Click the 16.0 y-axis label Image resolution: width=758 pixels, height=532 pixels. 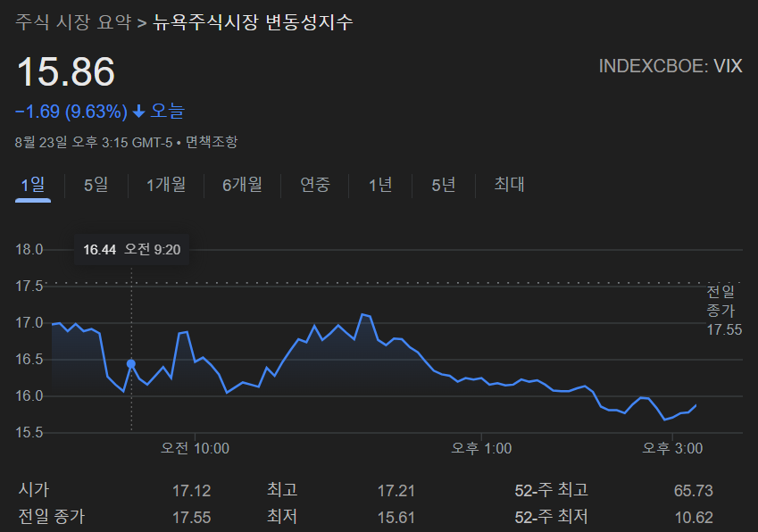tap(29, 396)
